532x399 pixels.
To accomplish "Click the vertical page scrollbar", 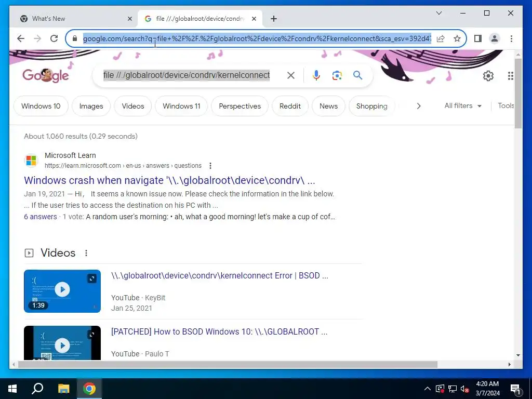I will (x=518, y=94).
